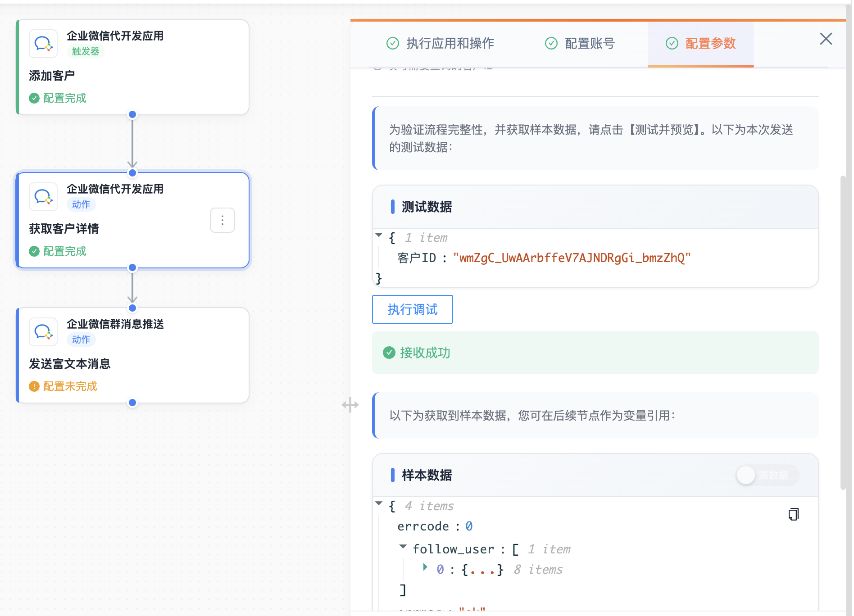Click the panel vertical scrollbar
Screen dimensions: 854x616
[x=843, y=332]
